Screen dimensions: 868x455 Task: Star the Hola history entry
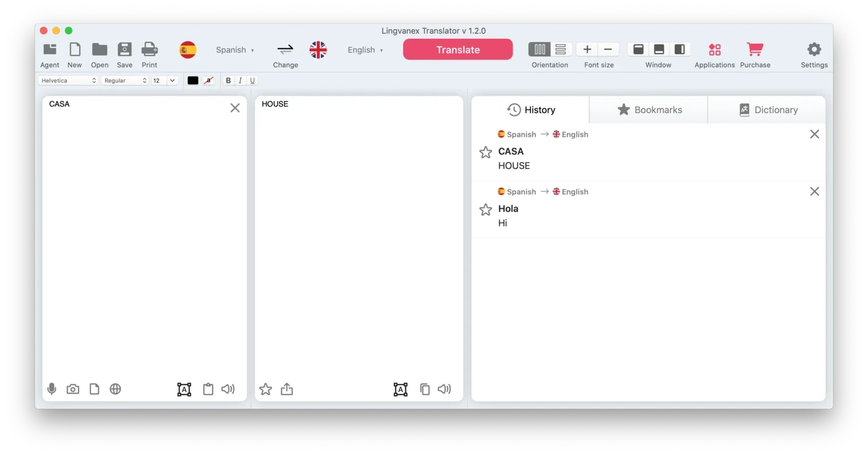click(486, 210)
